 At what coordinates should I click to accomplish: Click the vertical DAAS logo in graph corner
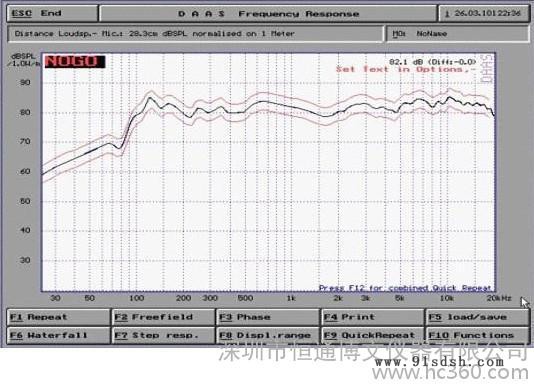click(x=487, y=69)
